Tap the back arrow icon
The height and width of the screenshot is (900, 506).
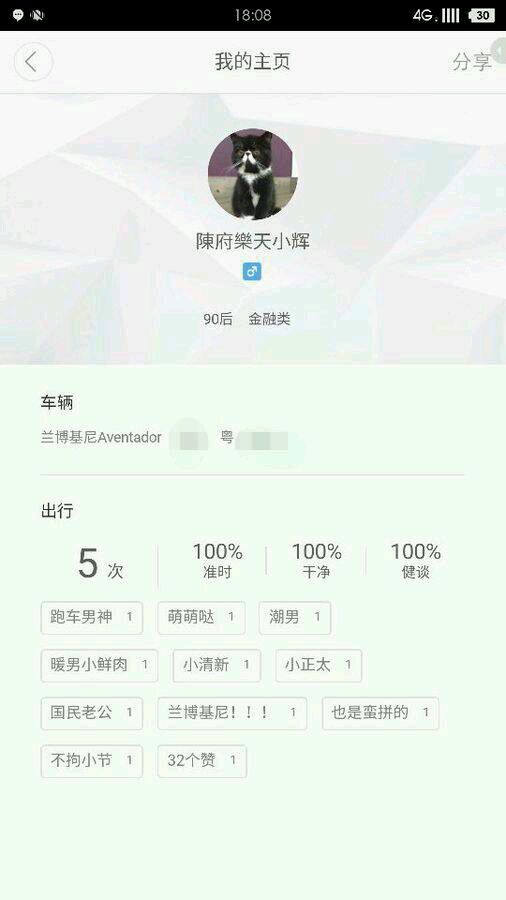tap(33, 61)
